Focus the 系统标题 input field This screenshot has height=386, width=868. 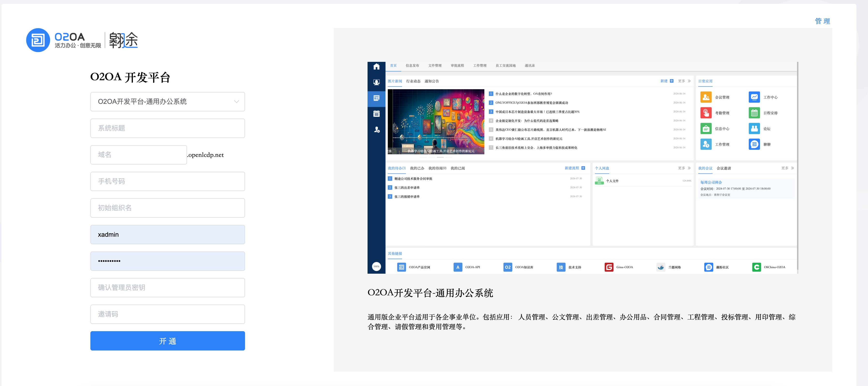(167, 128)
